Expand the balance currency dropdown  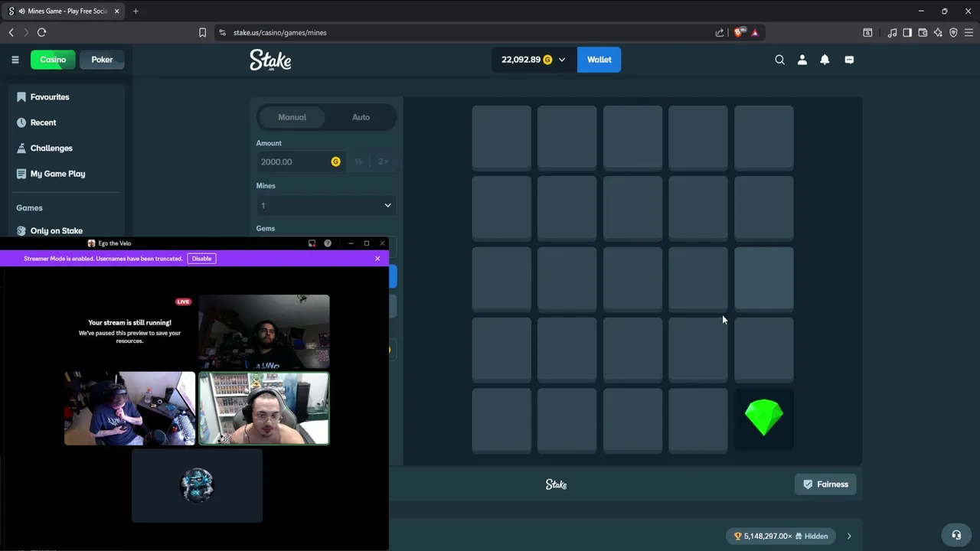coord(562,60)
